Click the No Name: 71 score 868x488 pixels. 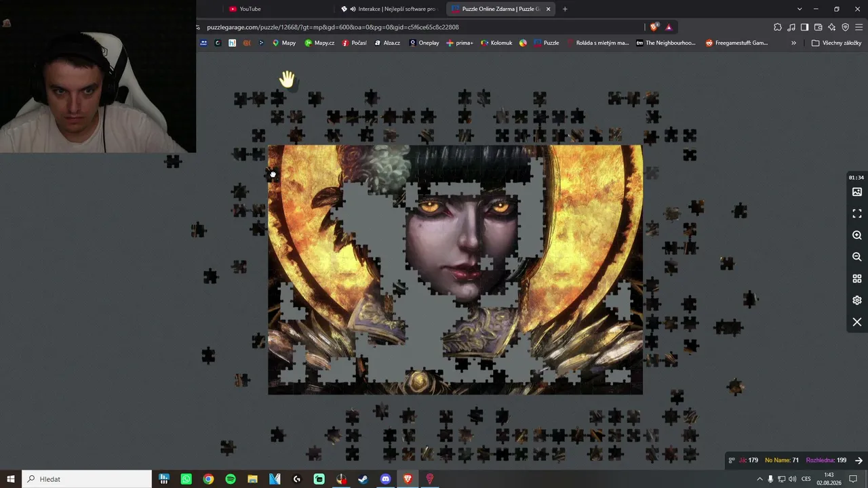coord(782,460)
